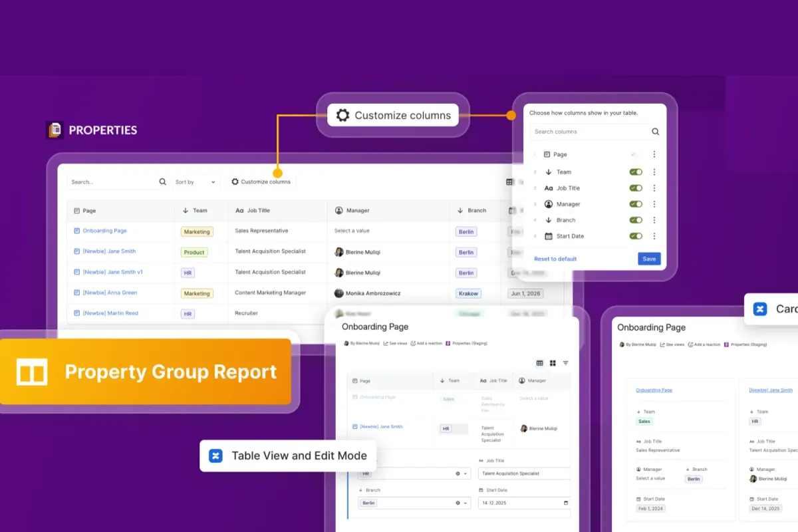Viewport: 798px width, 532px height.
Task: Click the Search field in report toolbar
Action: [118, 182]
